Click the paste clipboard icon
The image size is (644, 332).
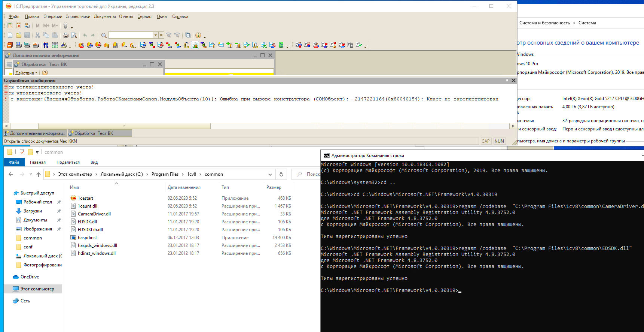[x=55, y=35]
